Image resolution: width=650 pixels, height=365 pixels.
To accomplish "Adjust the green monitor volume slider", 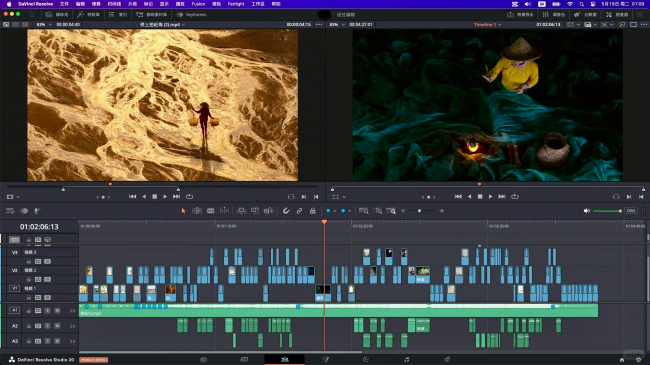I will click(x=607, y=211).
